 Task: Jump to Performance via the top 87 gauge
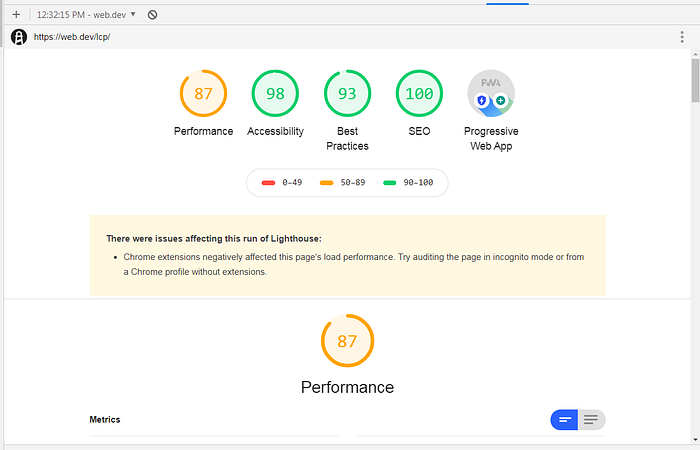[203, 93]
